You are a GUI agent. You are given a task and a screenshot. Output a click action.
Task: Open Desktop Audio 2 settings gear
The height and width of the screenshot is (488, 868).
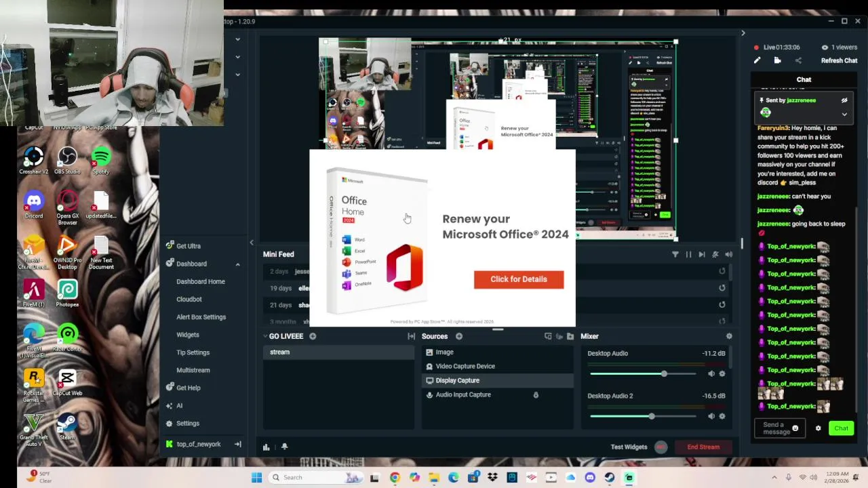722,416
